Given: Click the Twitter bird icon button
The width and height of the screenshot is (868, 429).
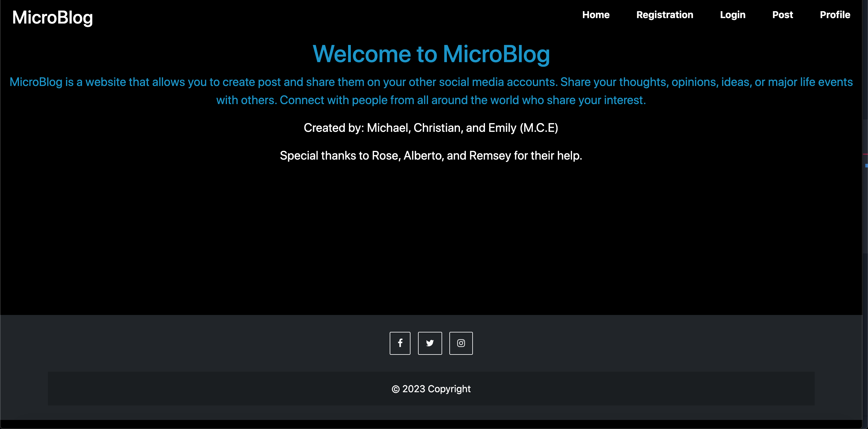Looking at the screenshot, I should tap(430, 343).
